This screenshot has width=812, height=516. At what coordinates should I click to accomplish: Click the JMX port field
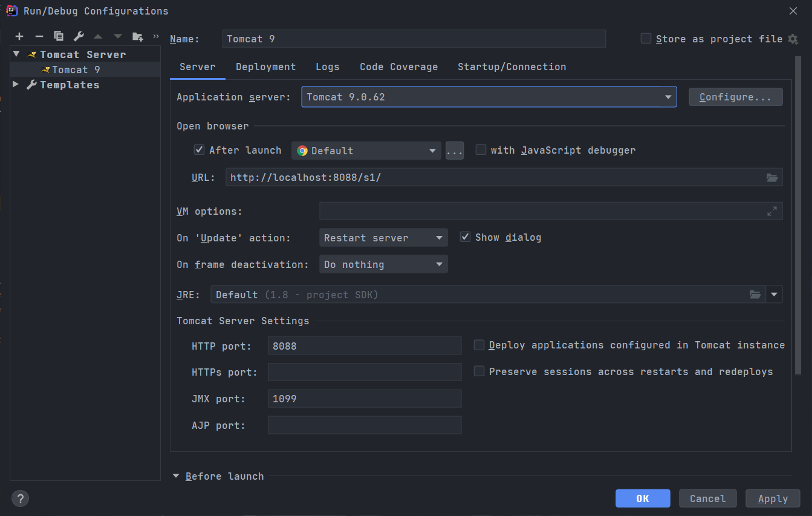[x=365, y=399]
